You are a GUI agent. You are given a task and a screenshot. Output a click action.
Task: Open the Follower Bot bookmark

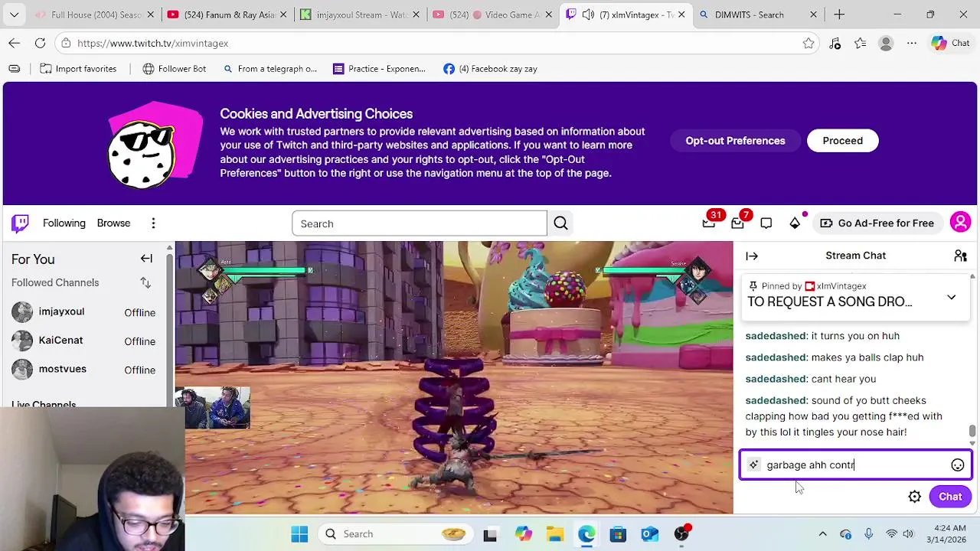tap(175, 69)
